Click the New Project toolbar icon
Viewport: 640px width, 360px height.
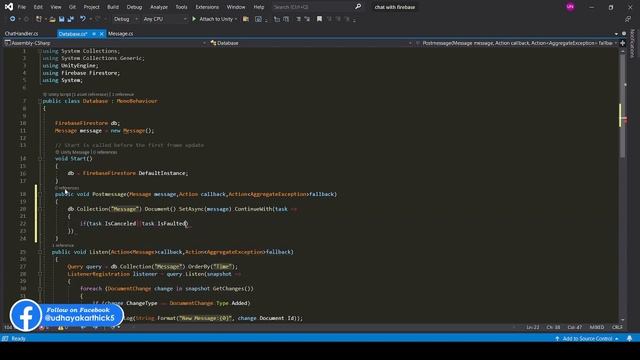tap(39, 19)
